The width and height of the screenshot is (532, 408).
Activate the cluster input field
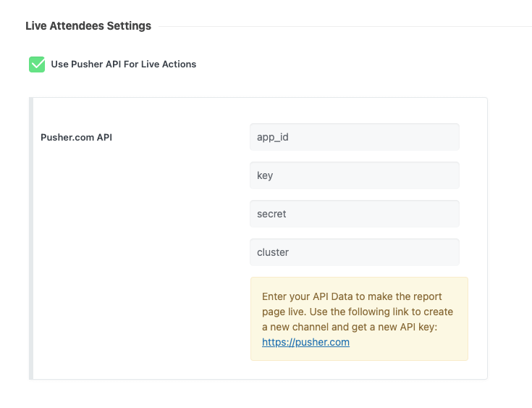coord(354,252)
